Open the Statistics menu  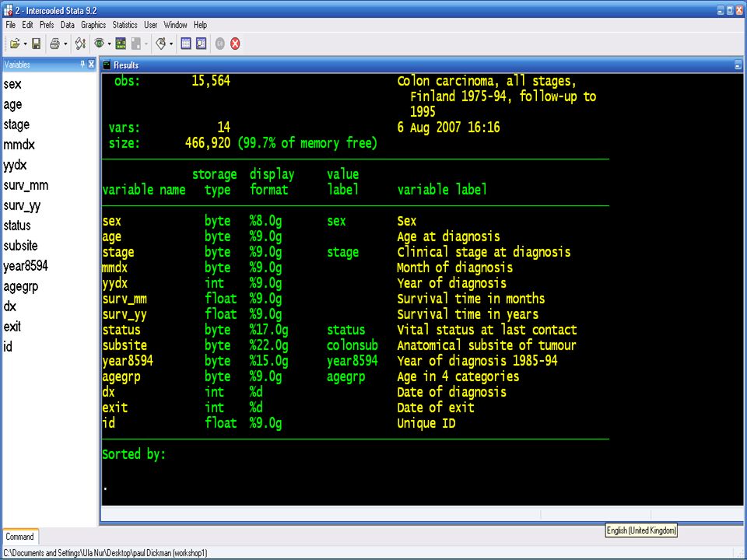point(124,25)
